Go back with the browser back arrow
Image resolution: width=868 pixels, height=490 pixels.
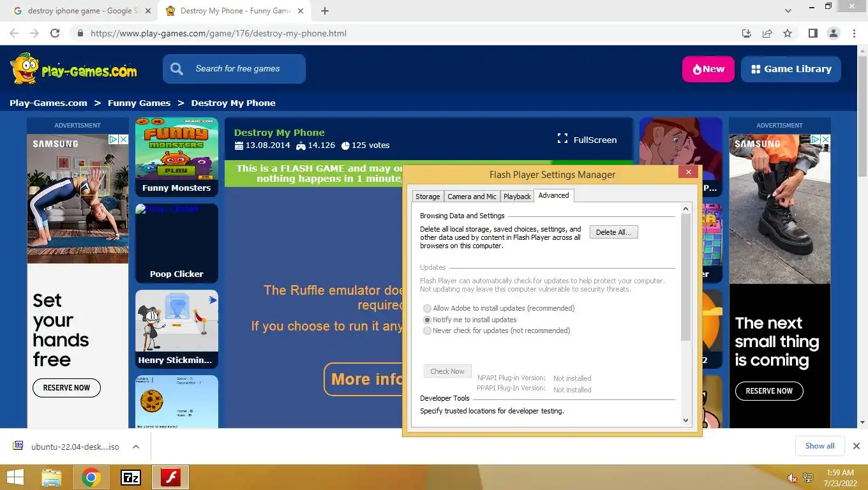click(14, 33)
